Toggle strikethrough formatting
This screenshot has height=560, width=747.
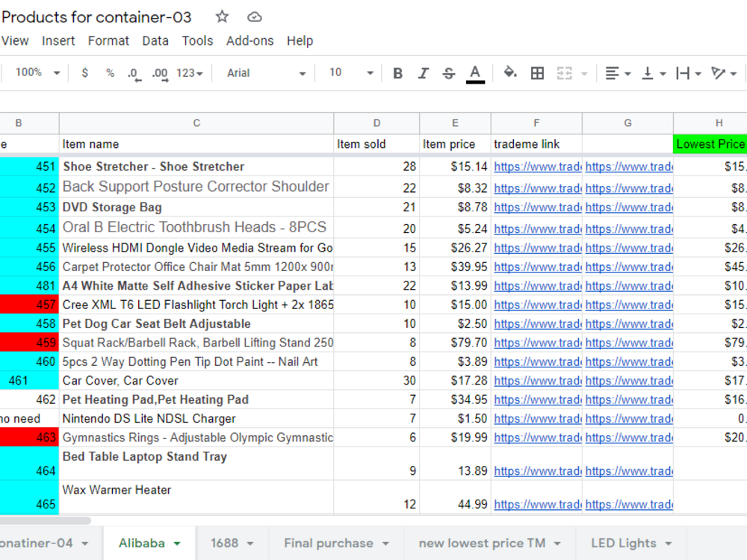click(x=448, y=73)
